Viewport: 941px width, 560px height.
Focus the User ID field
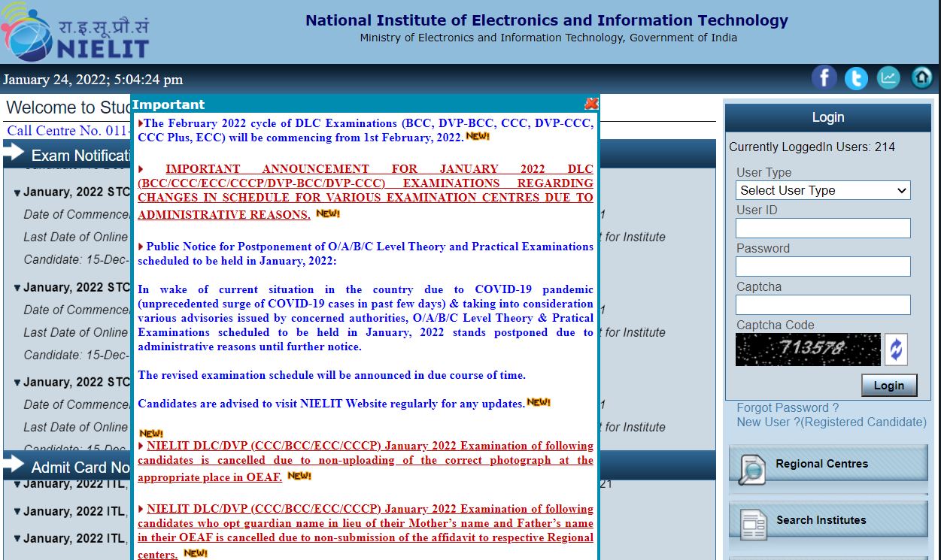(x=823, y=229)
